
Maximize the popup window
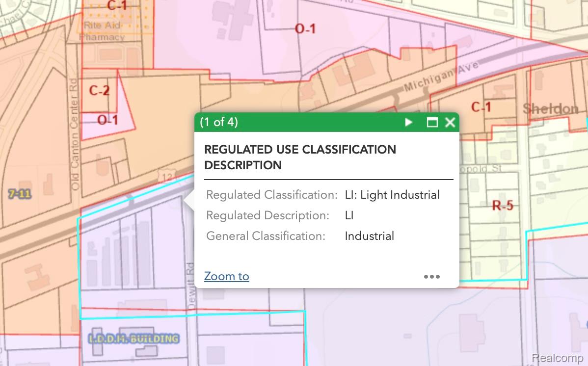point(432,122)
